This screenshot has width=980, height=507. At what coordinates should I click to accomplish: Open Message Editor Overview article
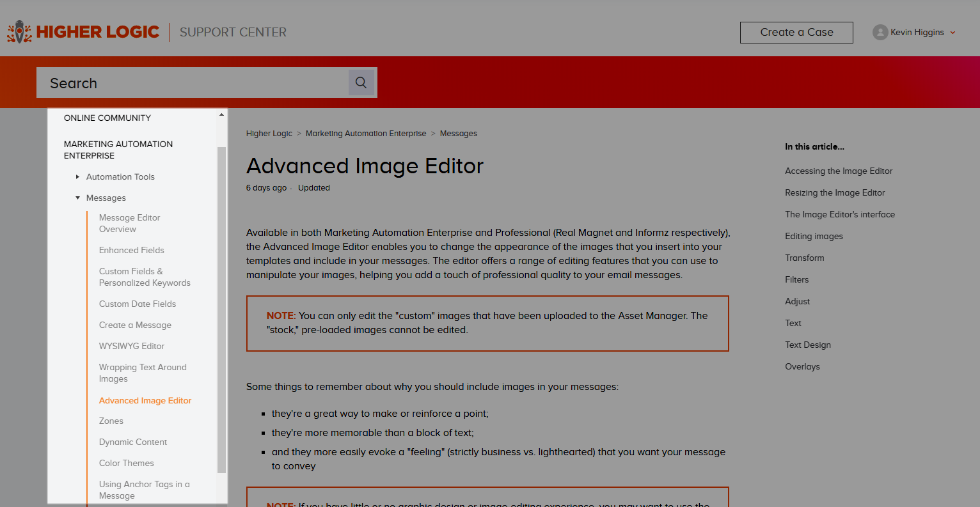click(129, 223)
